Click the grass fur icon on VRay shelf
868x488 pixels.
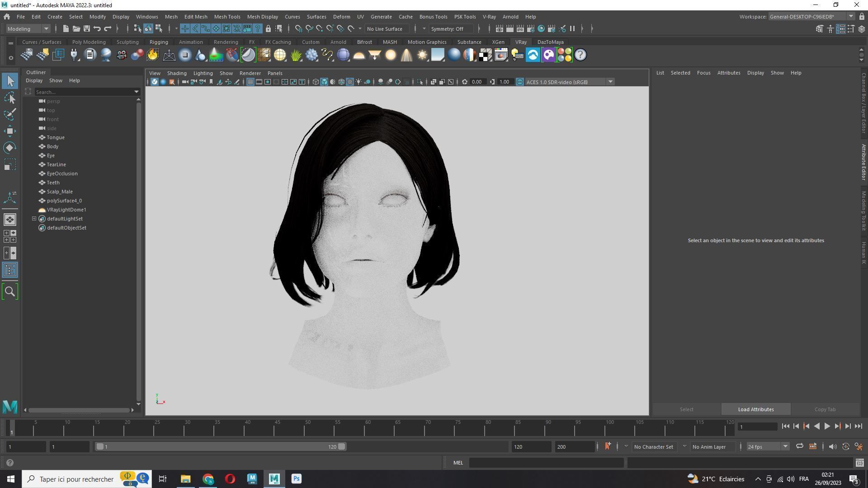point(296,55)
